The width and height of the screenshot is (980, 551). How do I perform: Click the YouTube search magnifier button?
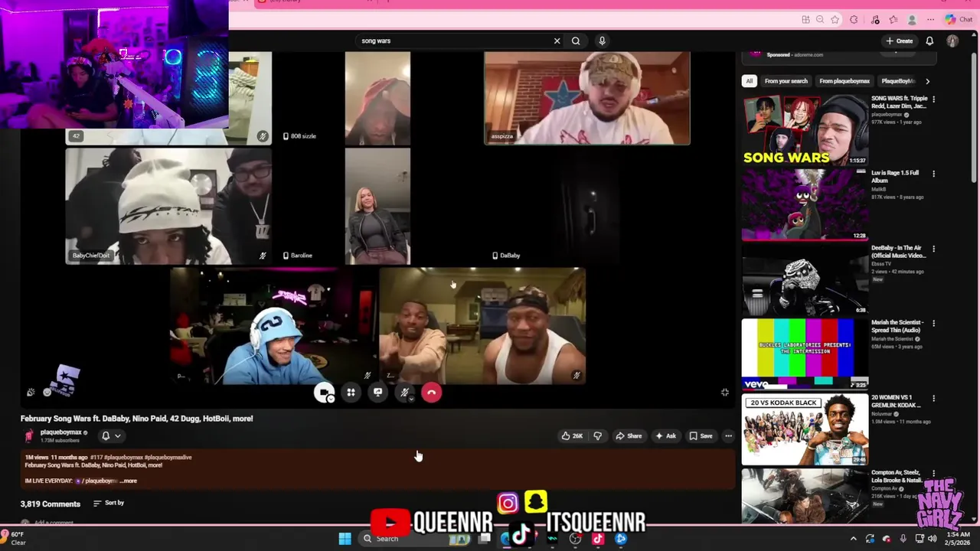(576, 41)
